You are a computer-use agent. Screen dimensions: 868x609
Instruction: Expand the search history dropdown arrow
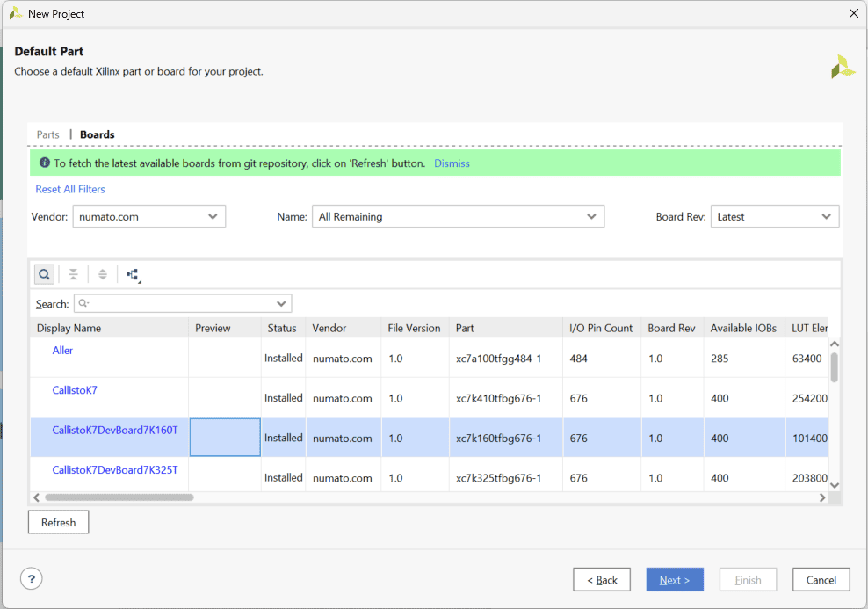point(281,304)
